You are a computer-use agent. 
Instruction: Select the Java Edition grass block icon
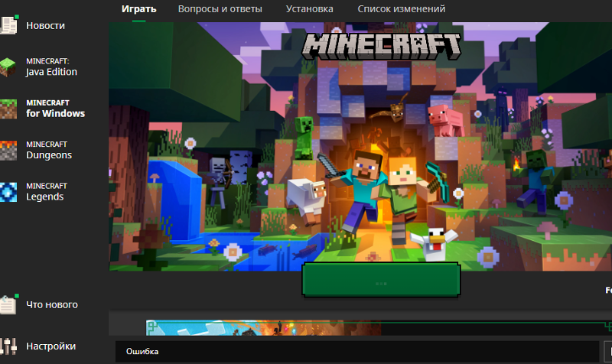8,67
